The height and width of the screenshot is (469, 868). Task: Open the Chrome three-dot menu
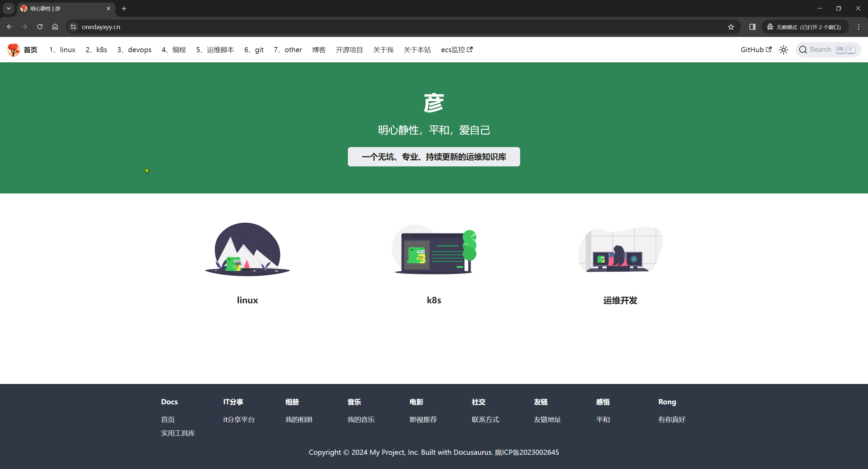click(x=859, y=27)
